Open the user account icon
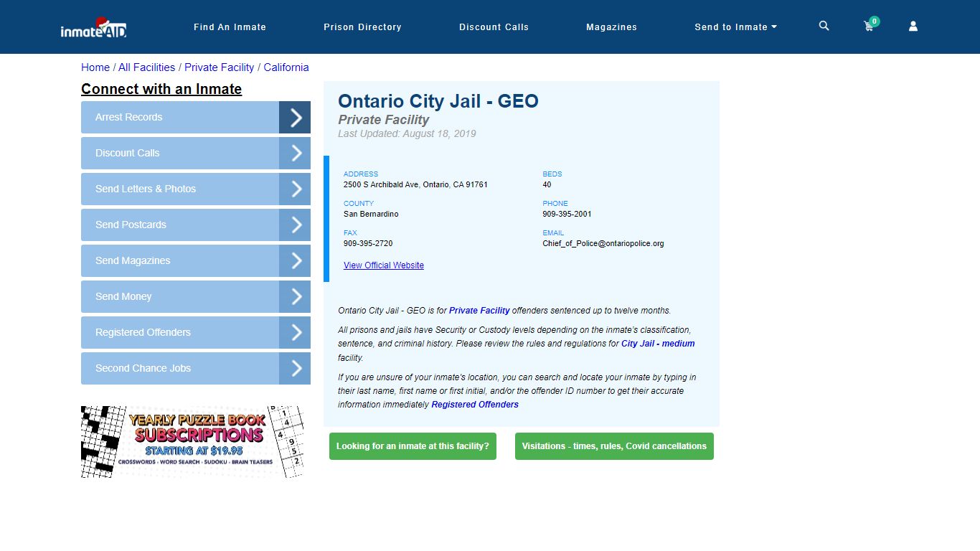The width and height of the screenshot is (980, 551). click(x=913, y=26)
